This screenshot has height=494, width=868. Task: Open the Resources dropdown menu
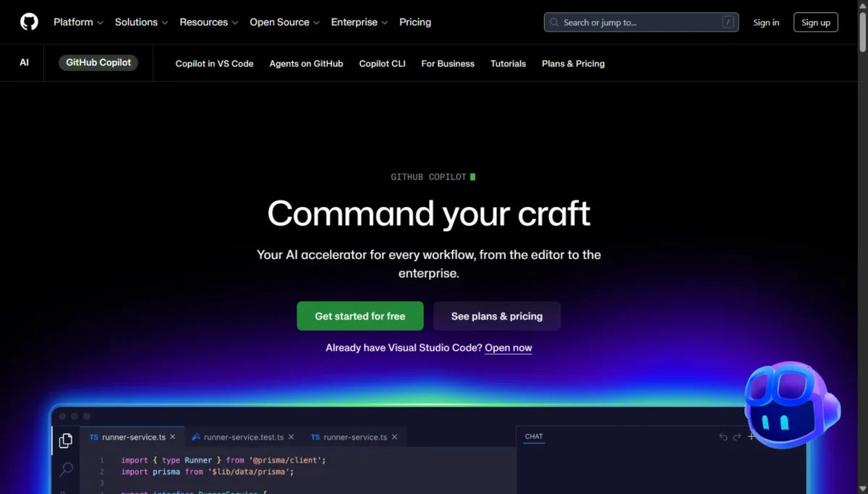[x=208, y=22]
